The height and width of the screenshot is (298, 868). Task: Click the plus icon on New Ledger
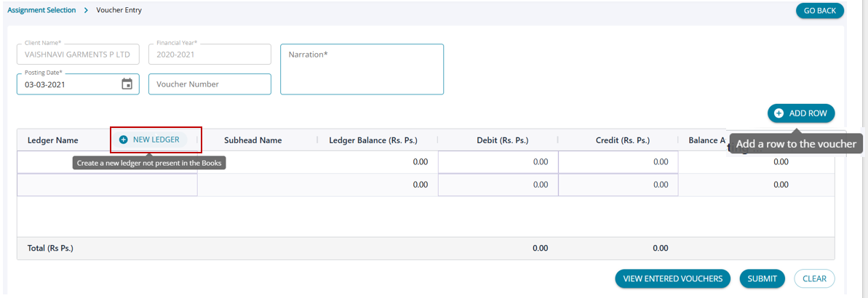(x=124, y=140)
